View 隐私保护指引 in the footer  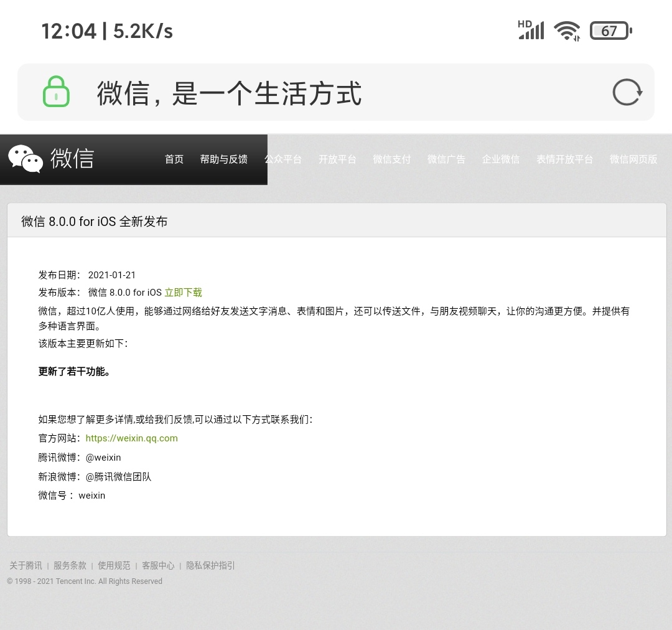click(x=210, y=565)
